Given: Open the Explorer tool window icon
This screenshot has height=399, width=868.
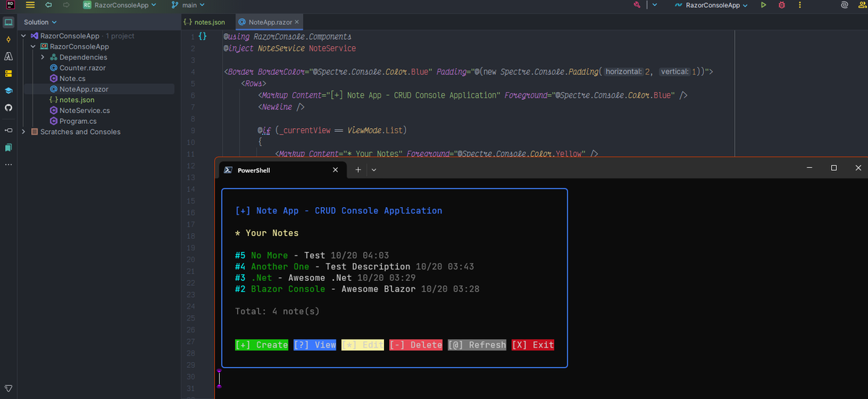Looking at the screenshot, I should coord(9,22).
